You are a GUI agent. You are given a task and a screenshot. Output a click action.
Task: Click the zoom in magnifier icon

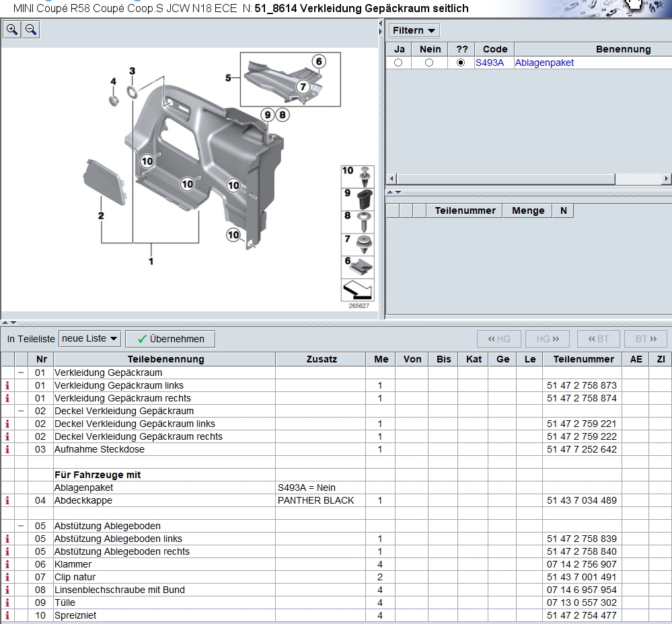pyautogui.click(x=12, y=30)
